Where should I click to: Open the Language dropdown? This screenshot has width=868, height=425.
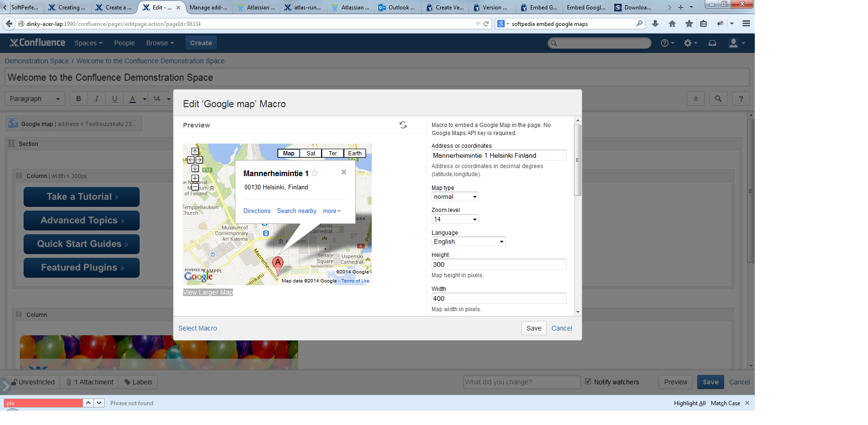(x=468, y=241)
